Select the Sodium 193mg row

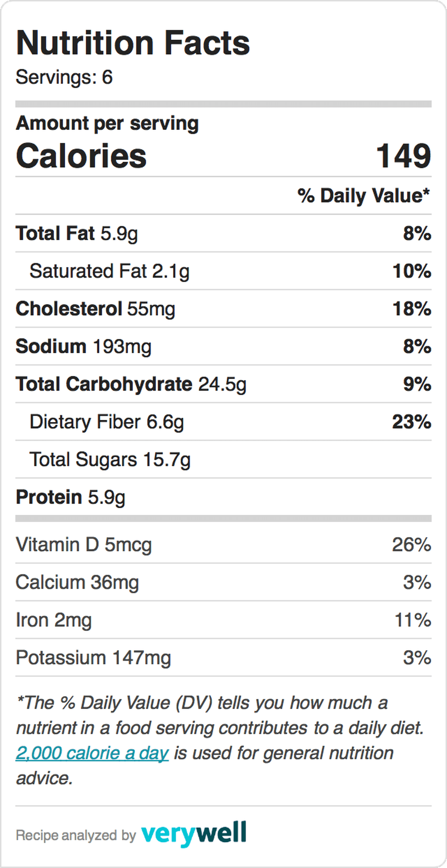223,346
